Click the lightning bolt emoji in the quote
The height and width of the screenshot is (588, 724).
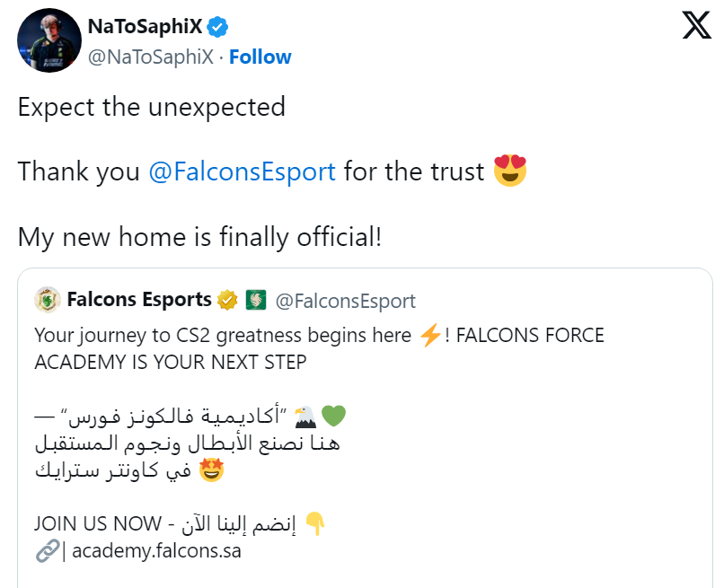coord(430,335)
